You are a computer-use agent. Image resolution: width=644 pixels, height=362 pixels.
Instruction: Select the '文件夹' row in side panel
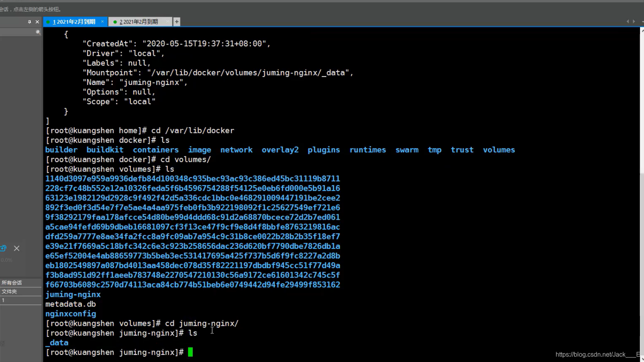pyautogui.click(x=21, y=292)
